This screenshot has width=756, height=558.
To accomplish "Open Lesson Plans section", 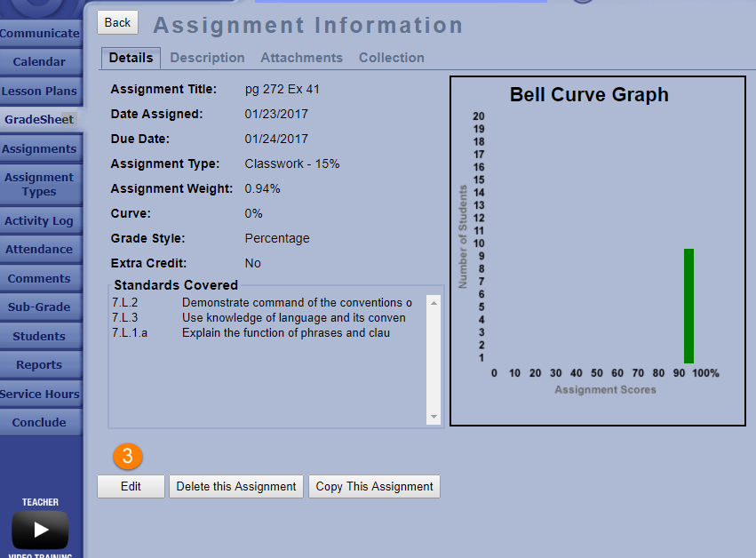I will pos(40,92).
